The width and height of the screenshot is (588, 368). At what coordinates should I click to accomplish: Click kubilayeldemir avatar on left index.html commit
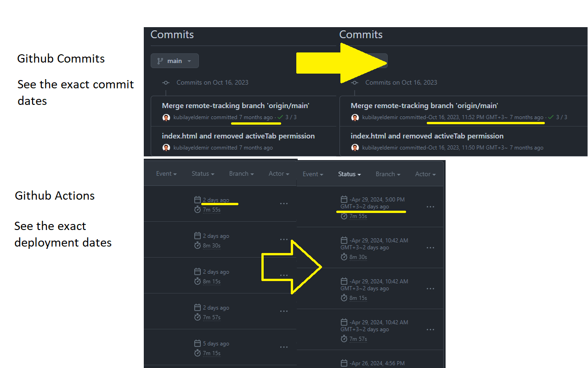[166, 148]
